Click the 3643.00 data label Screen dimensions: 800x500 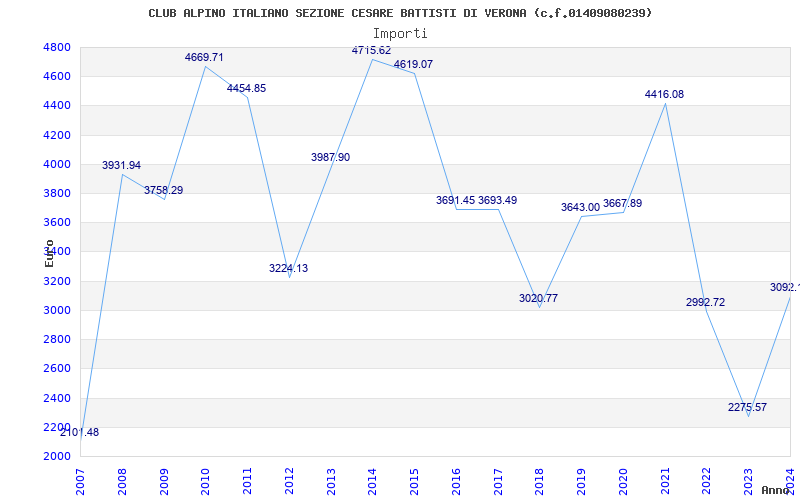[581, 208]
